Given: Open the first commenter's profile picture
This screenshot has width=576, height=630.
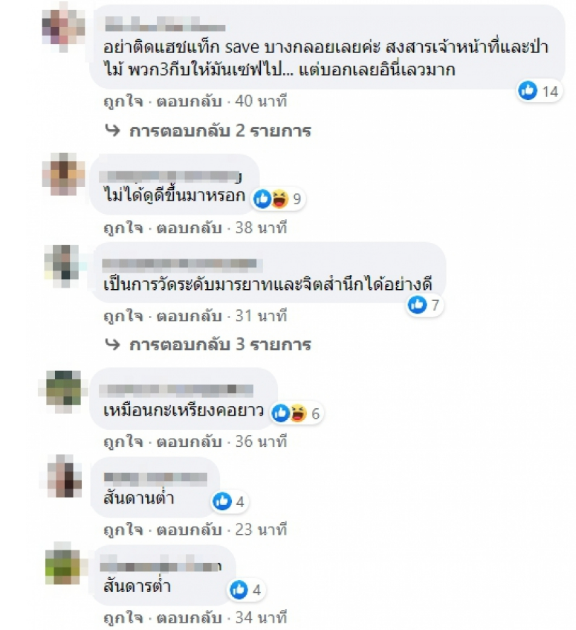Looking at the screenshot, I should click(x=63, y=27).
